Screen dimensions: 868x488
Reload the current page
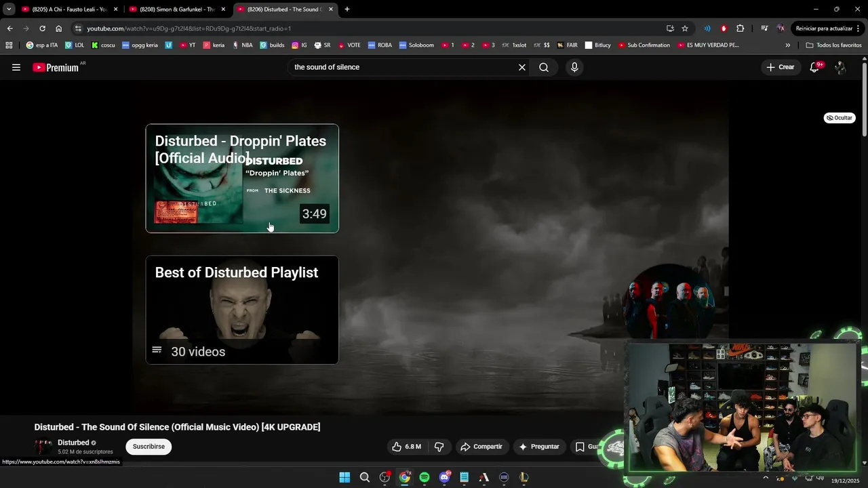click(42, 28)
